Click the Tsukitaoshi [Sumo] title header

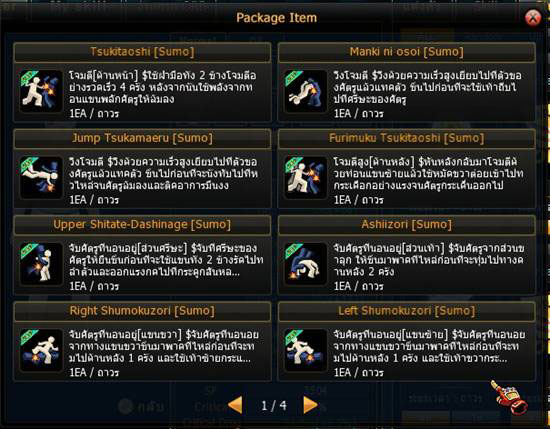[142, 52]
